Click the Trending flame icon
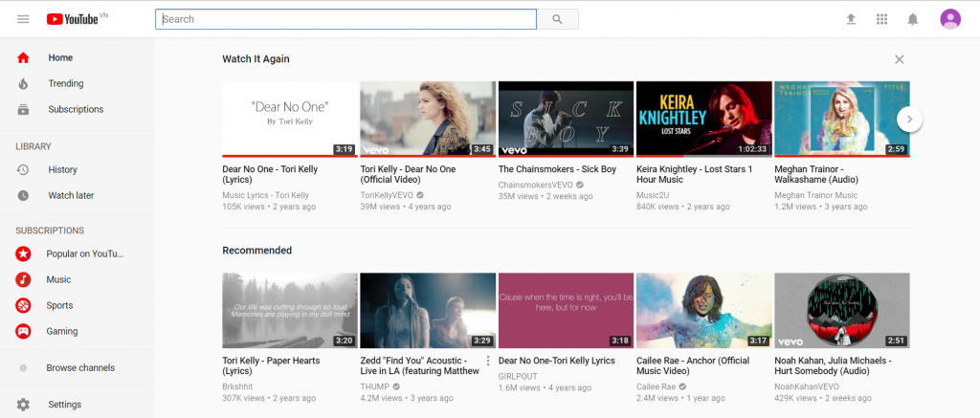 point(23,84)
